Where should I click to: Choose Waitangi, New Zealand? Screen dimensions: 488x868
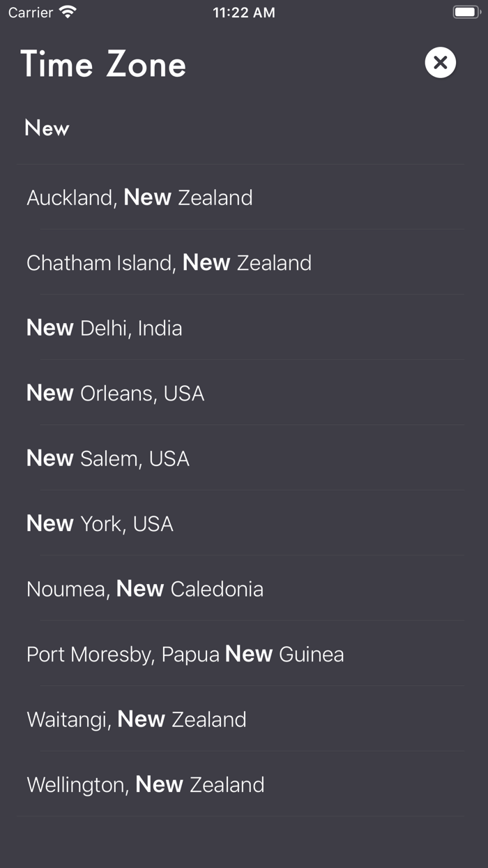pos(136,719)
